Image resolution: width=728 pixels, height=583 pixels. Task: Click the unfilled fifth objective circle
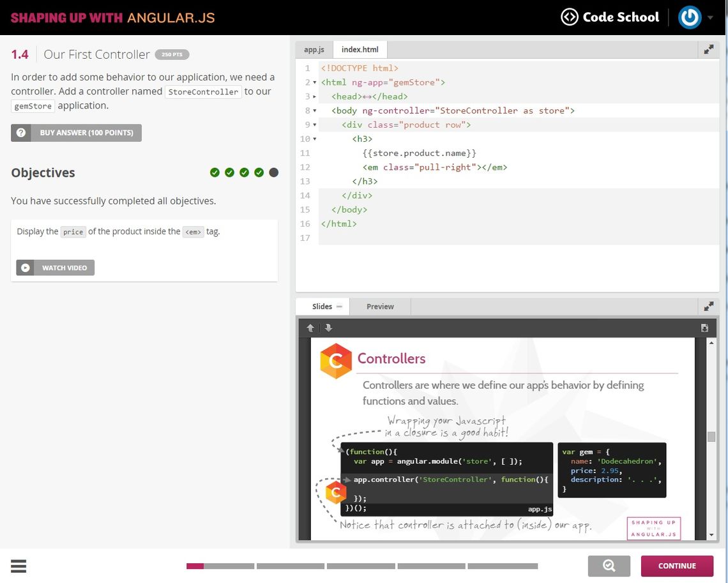pos(273,172)
